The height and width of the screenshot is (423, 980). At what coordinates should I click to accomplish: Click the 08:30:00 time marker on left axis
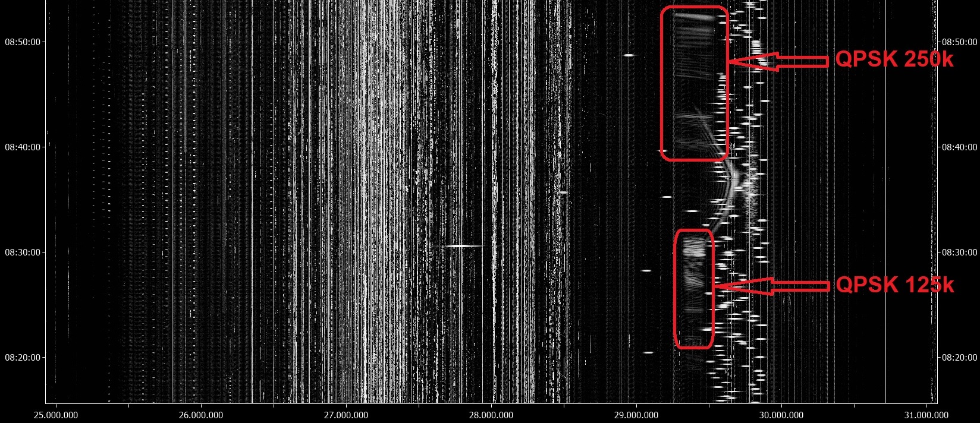(23, 252)
